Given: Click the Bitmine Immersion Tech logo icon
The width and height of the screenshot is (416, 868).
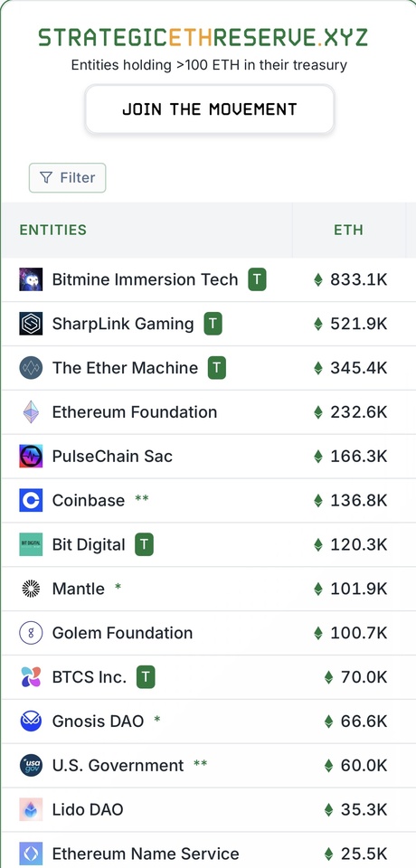Looking at the screenshot, I should (x=31, y=279).
